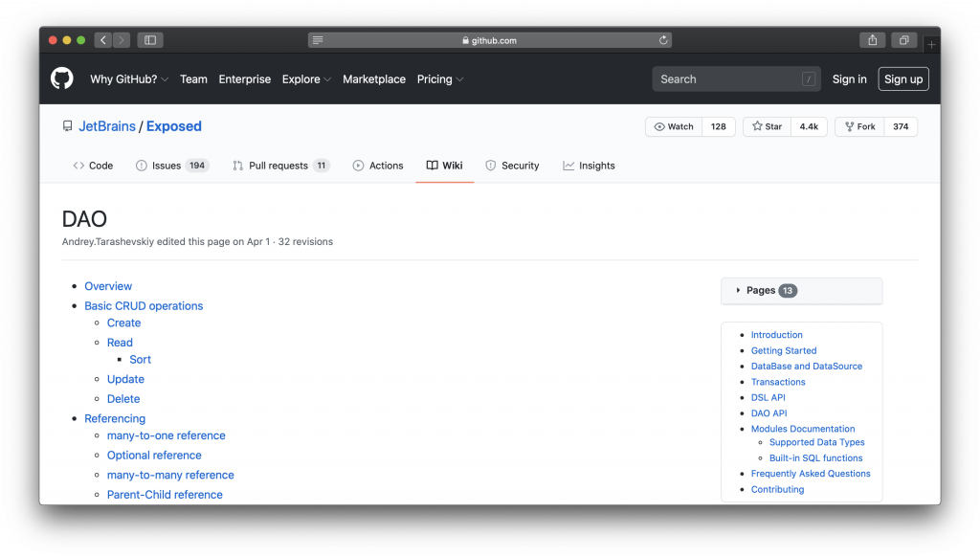The image size is (980, 557).
Task: Star the repository with Star button
Action: tap(767, 126)
